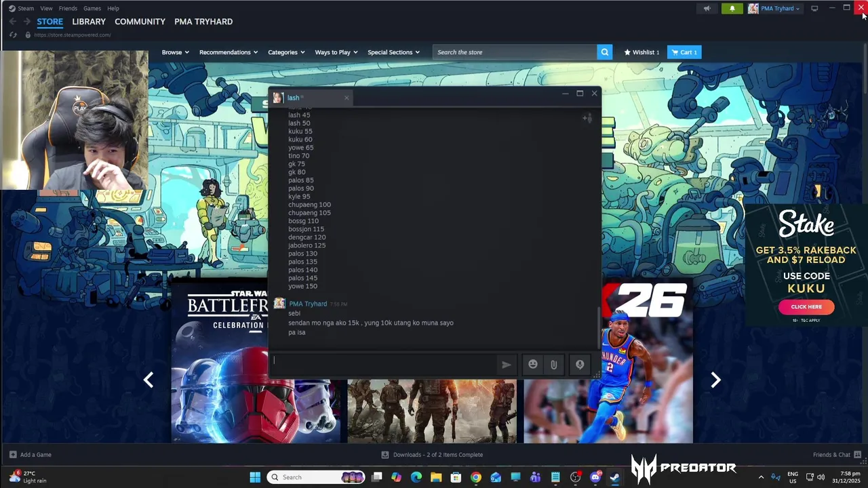868x488 pixels.
Task: Launch Google Chrome from taskbar
Action: coord(476,477)
